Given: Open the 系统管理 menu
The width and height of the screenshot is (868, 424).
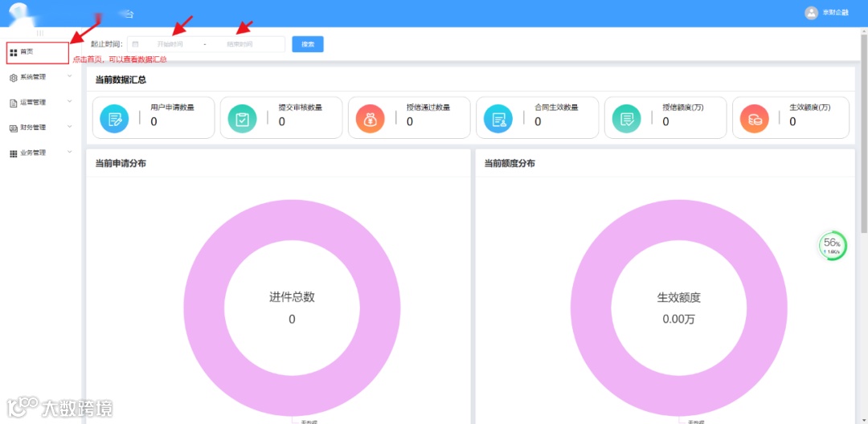Looking at the screenshot, I should click(40, 77).
